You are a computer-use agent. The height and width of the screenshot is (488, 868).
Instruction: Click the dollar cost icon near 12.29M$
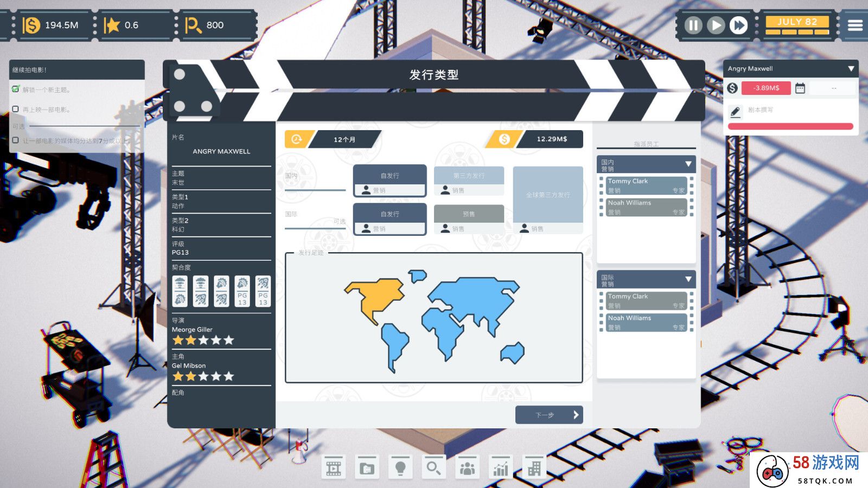click(x=504, y=139)
